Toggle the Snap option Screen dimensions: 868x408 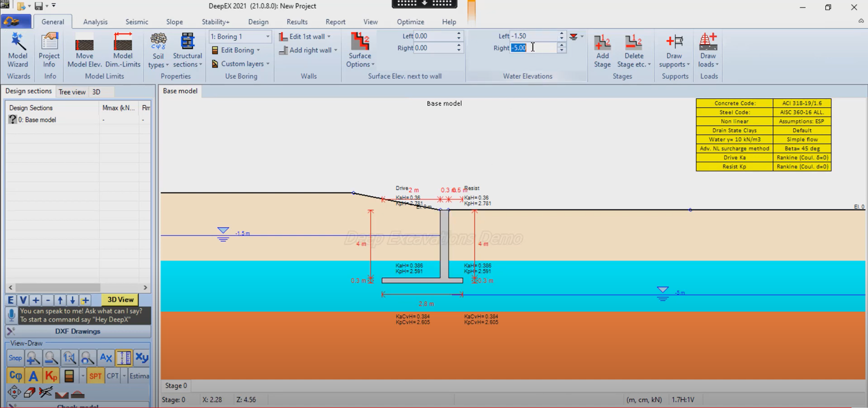tap(15, 358)
